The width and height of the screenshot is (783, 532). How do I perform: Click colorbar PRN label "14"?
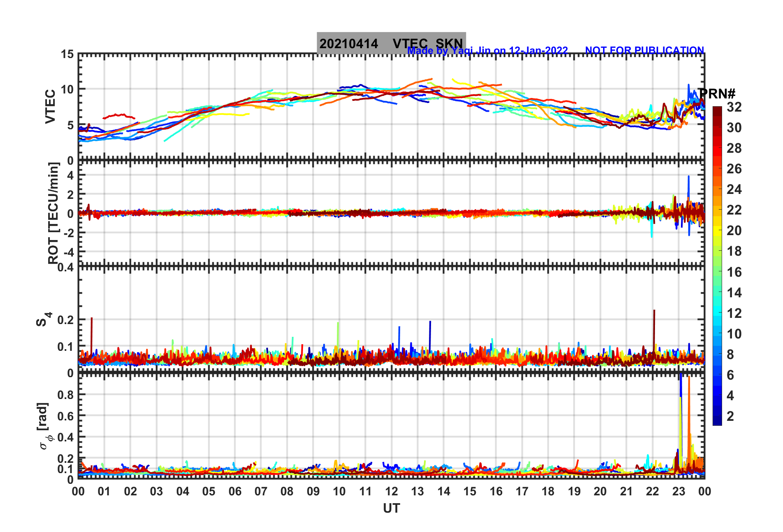pos(734,293)
